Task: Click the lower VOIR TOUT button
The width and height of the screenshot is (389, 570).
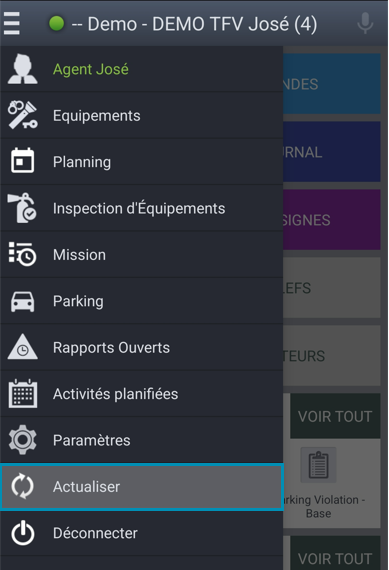Action: point(335,554)
